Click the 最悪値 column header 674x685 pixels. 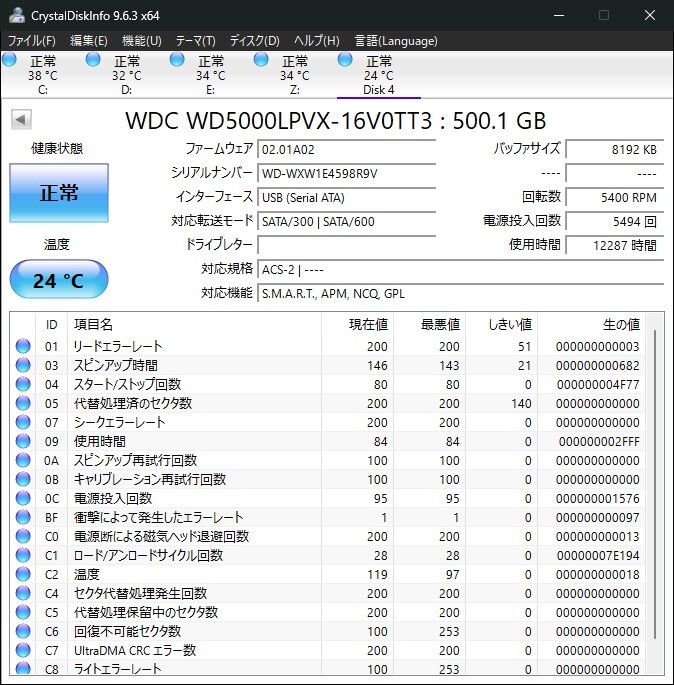click(x=429, y=324)
